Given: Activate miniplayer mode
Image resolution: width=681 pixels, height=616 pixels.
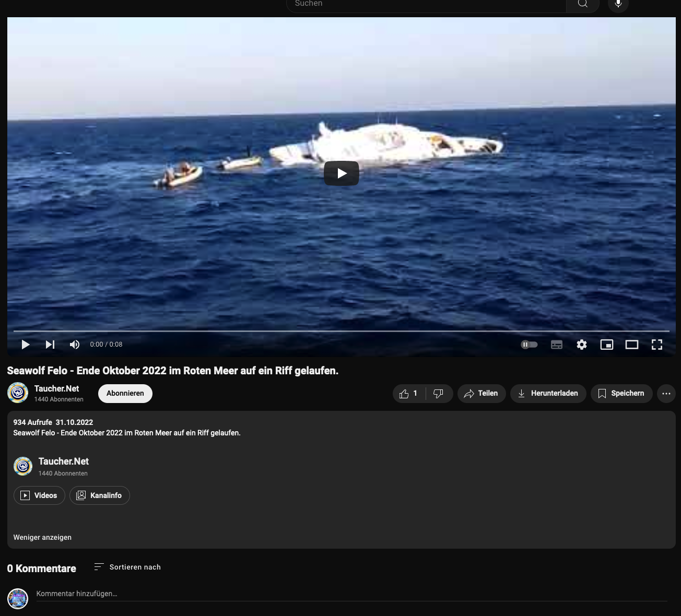Looking at the screenshot, I should click(x=607, y=345).
